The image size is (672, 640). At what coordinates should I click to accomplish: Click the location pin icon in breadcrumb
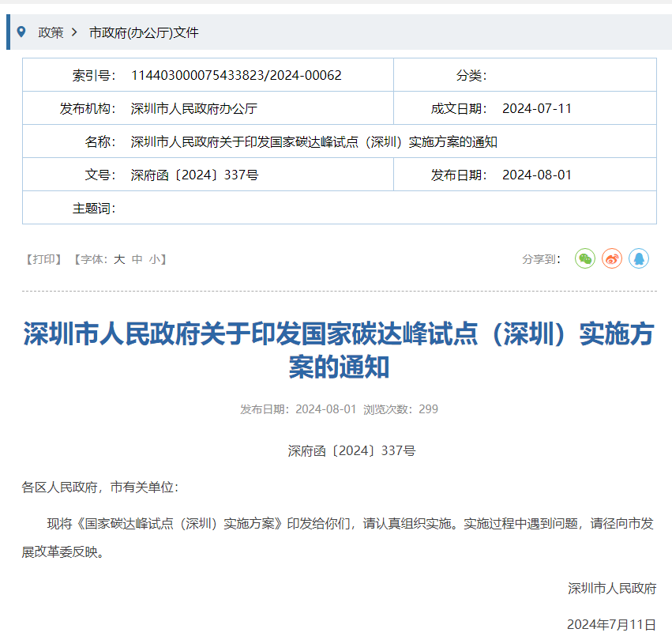(x=21, y=32)
